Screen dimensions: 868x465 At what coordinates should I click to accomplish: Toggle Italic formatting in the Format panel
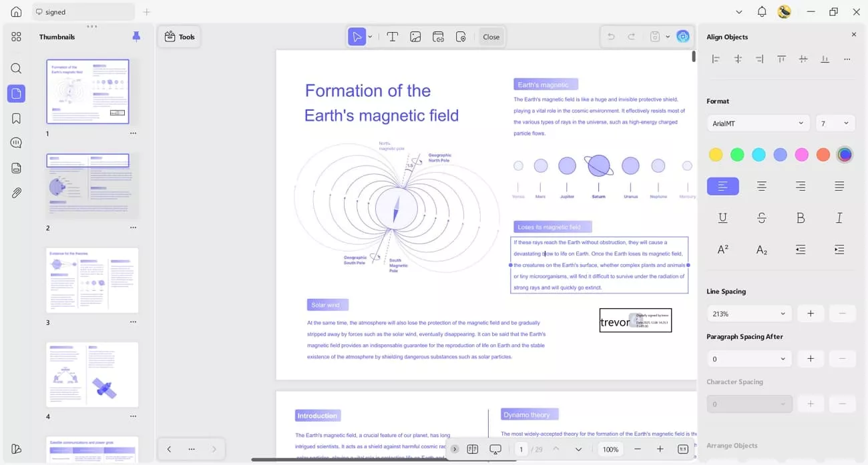tap(839, 217)
